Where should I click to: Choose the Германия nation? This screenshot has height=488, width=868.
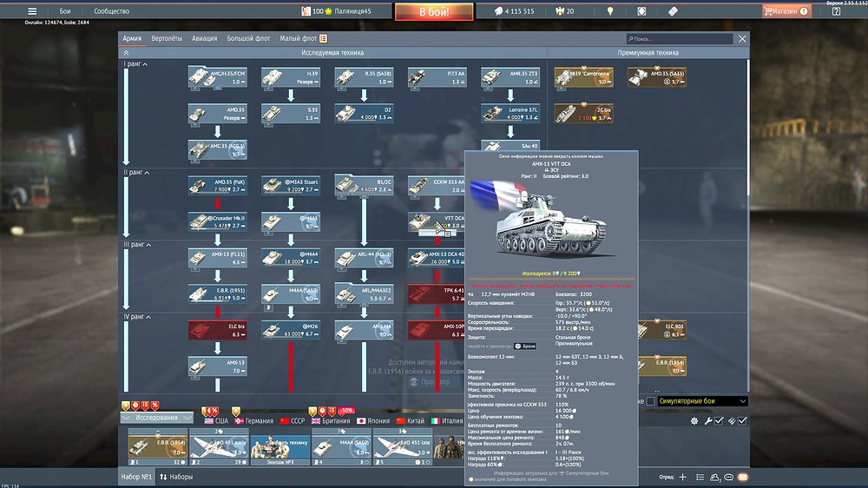click(254, 421)
